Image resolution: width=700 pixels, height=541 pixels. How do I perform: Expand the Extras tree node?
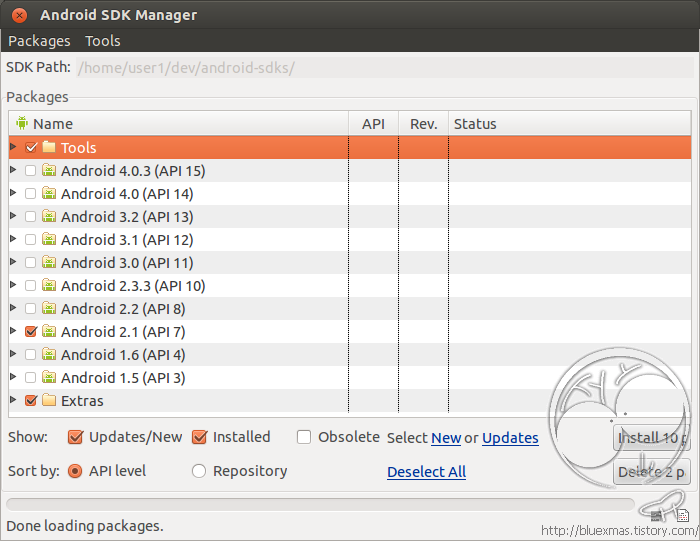pyautogui.click(x=13, y=400)
